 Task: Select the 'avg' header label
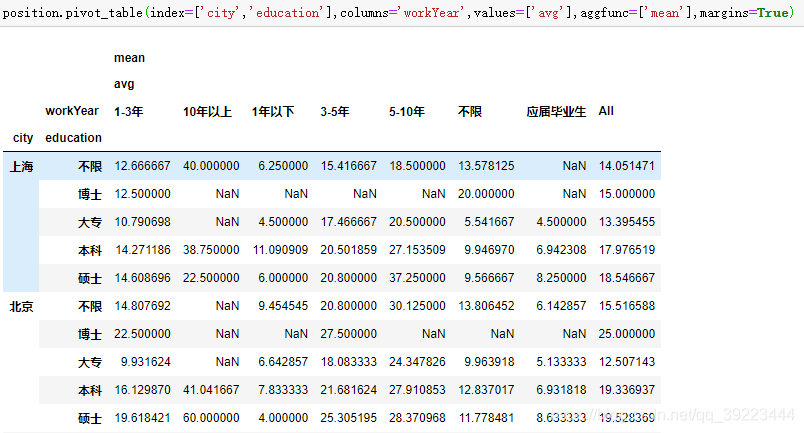(124, 84)
